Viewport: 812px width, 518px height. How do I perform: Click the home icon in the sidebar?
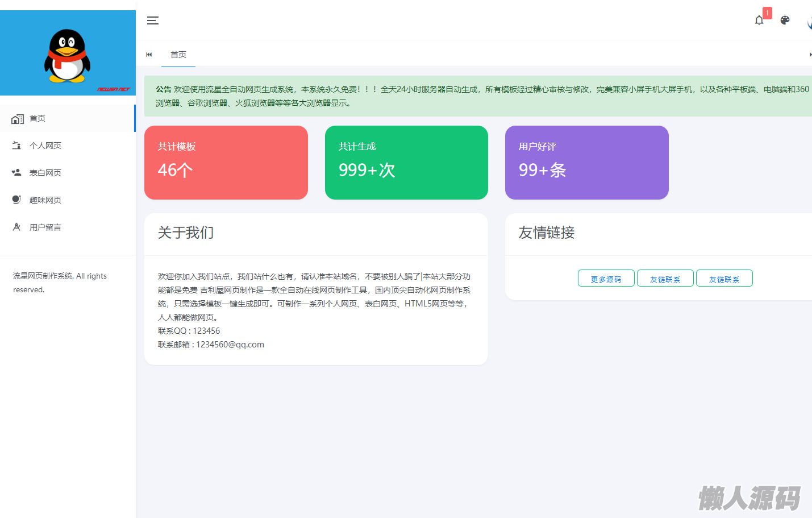click(x=17, y=119)
